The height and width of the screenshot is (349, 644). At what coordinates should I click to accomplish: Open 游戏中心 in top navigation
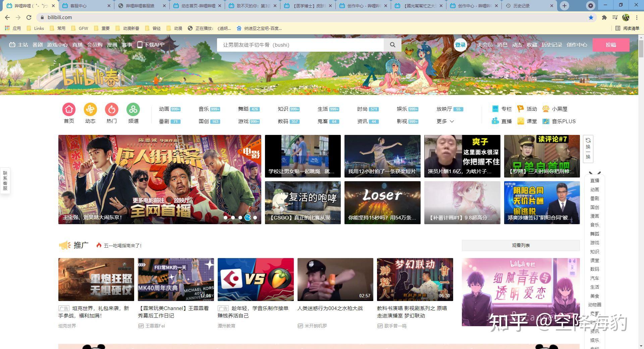tap(57, 45)
